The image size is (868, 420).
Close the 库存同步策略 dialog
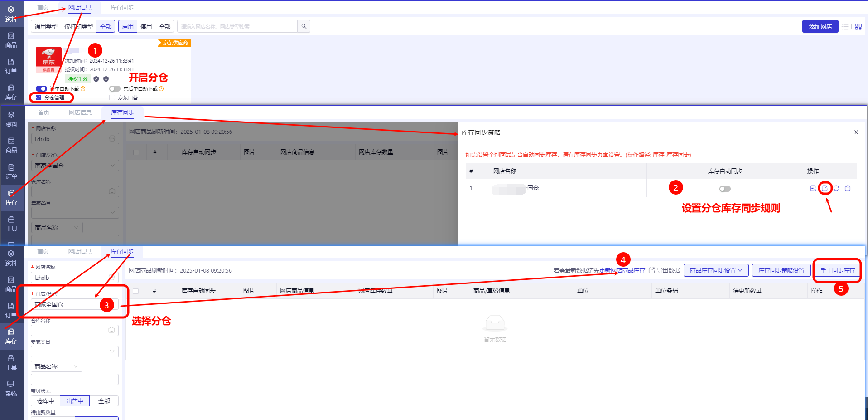[856, 132]
